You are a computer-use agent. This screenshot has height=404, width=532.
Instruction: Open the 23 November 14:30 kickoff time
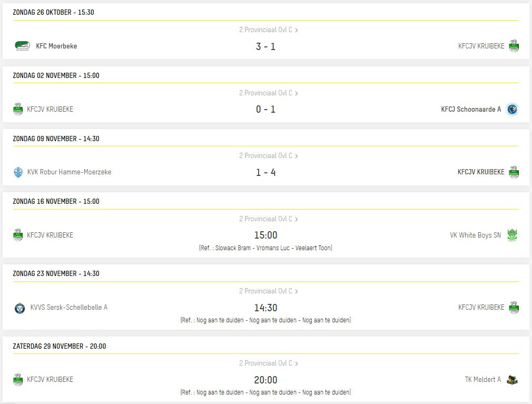265,308
